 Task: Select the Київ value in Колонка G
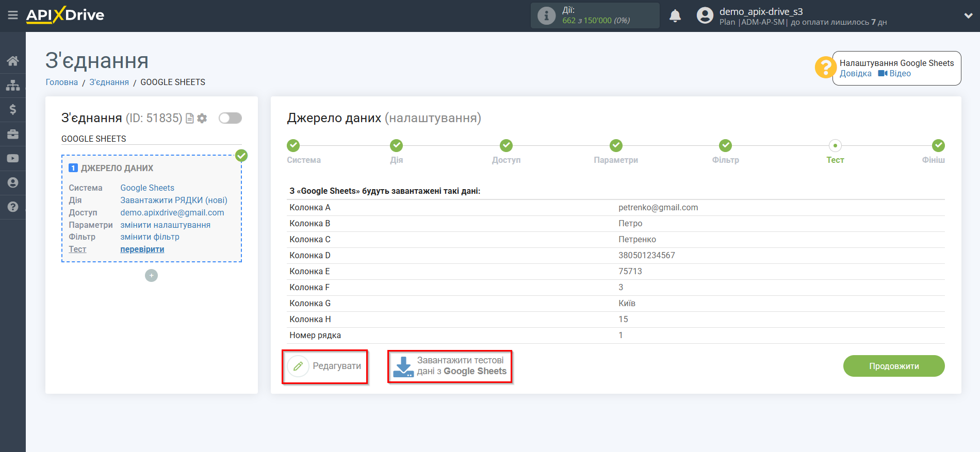click(627, 303)
